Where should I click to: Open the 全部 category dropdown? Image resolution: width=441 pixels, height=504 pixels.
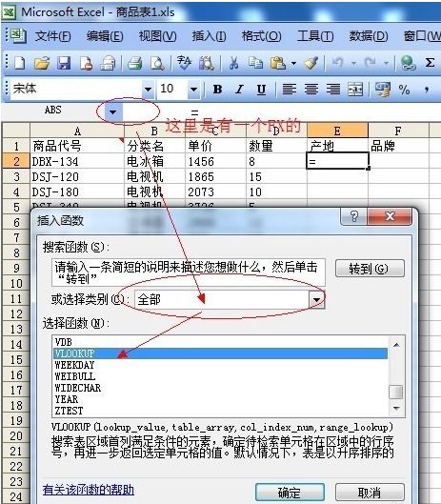[316, 300]
